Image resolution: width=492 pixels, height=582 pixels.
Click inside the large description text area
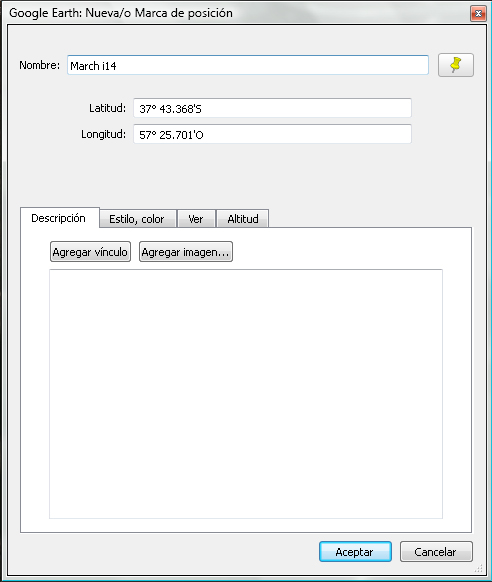pos(246,394)
